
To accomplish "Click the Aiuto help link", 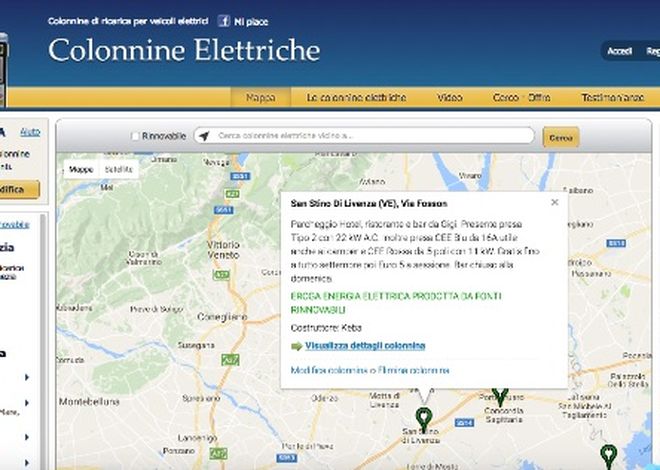I will tap(30, 132).
